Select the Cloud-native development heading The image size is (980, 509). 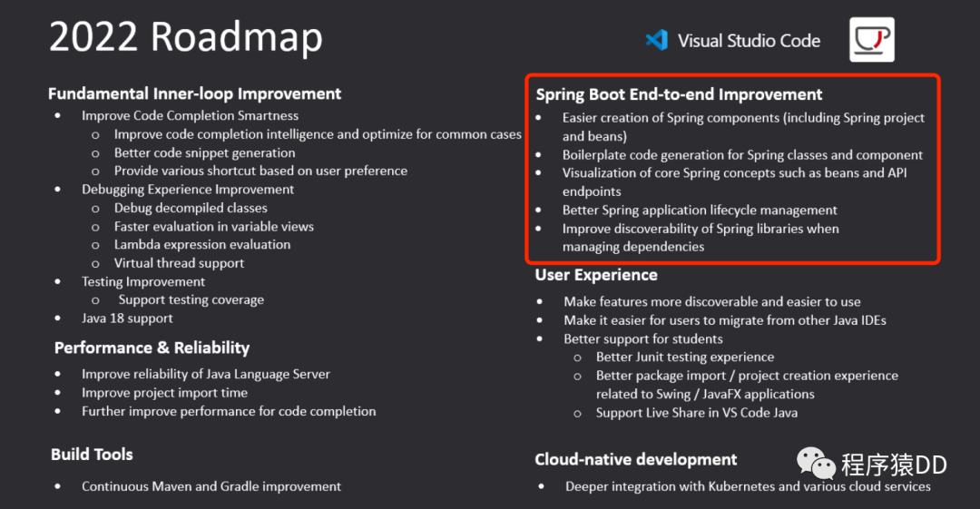[635, 459]
